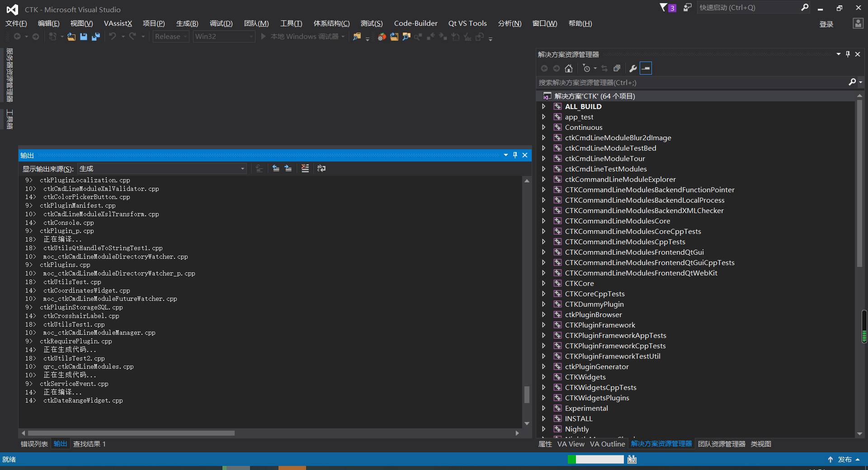Viewport: 868px width, 470px height.
Task: Click the 发布 publish button in status bar
Action: pyautogui.click(x=844, y=460)
